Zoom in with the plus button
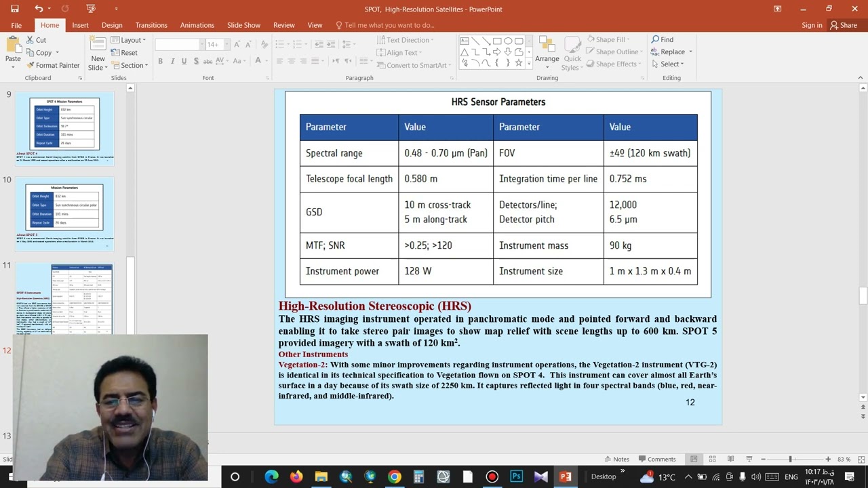 pyautogui.click(x=827, y=459)
